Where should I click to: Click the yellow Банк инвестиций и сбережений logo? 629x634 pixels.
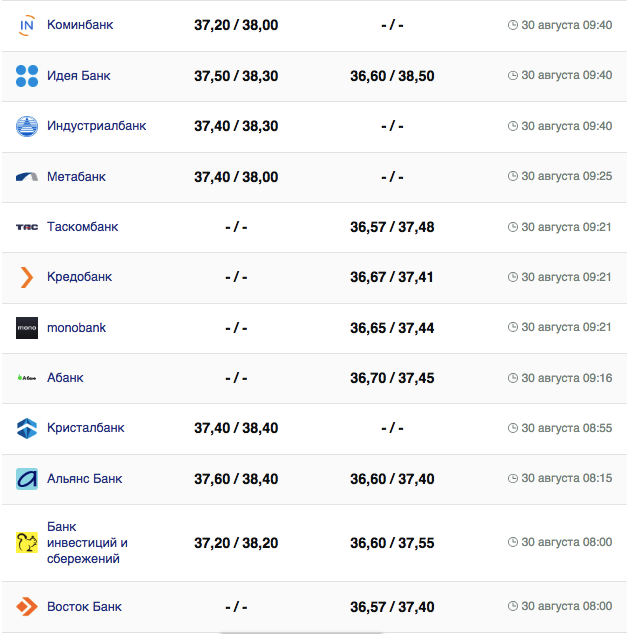point(27,543)
